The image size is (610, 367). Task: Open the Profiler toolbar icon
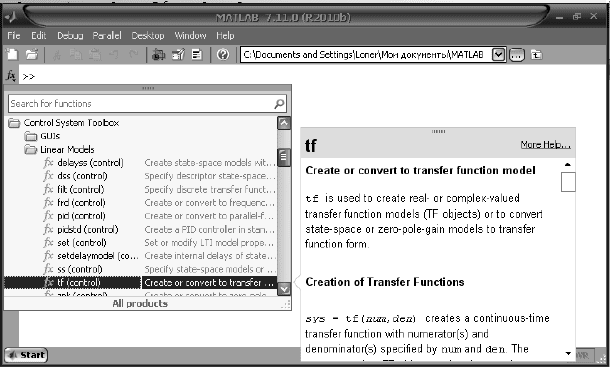tap(197, 54)
